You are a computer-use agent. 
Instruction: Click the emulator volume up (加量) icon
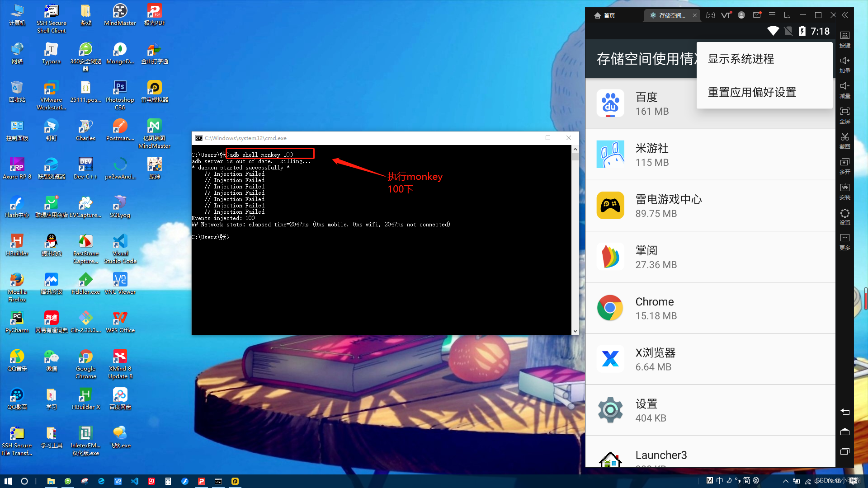tap(844, 61)
